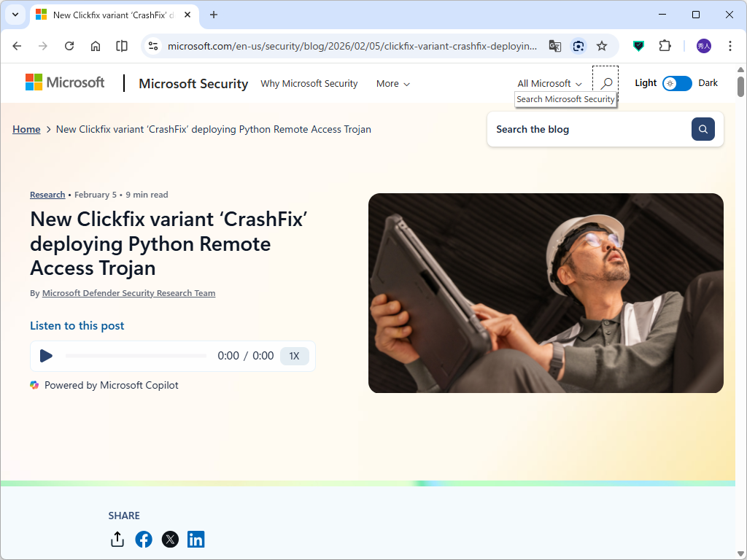Open the Research category link

click(47, 194)
